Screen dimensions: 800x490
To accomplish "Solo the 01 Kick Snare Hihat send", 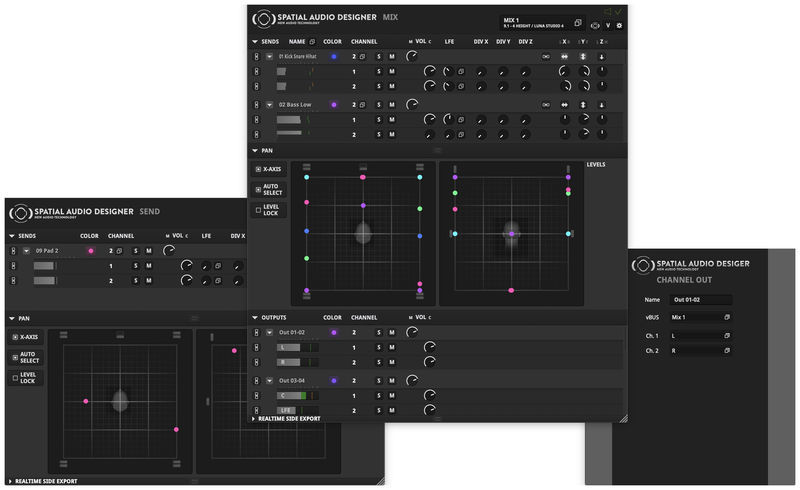I will [x=379, y=57].
